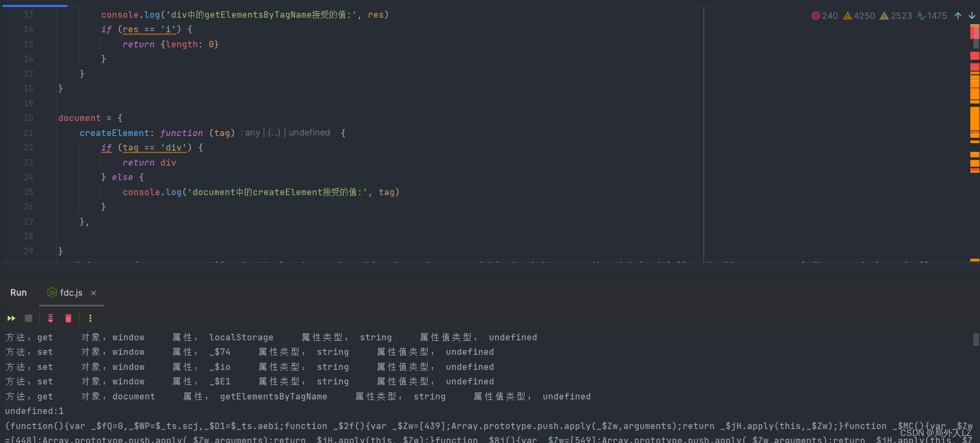Screen dimensions: 980x443
Task: Clear all console output with trash icon
Action: (x=68, y=318)
